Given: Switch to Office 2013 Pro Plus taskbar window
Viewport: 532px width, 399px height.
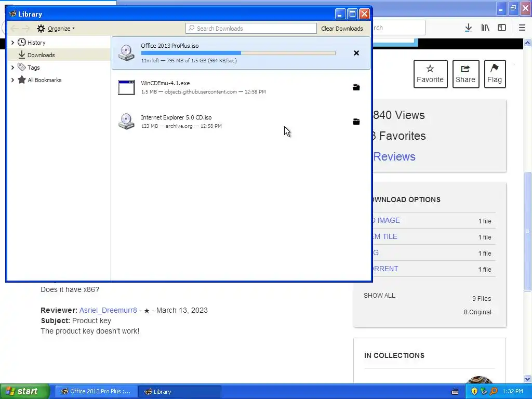Looking at the screenshot, I should point(96,392).
